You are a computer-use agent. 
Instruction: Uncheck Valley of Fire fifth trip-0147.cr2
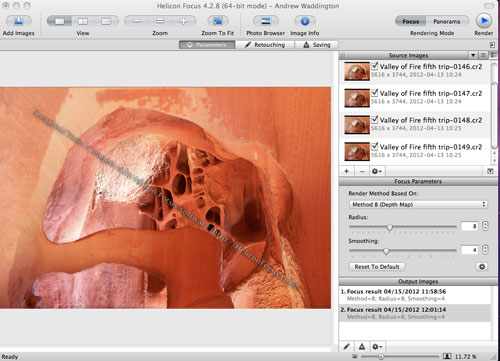tap(375, 92)
